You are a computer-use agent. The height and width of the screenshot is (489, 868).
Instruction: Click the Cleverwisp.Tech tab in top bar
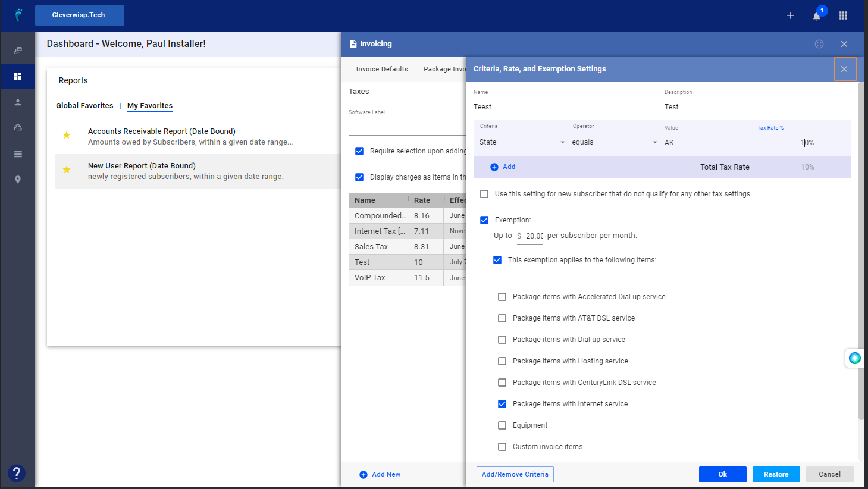click(80, 15)
